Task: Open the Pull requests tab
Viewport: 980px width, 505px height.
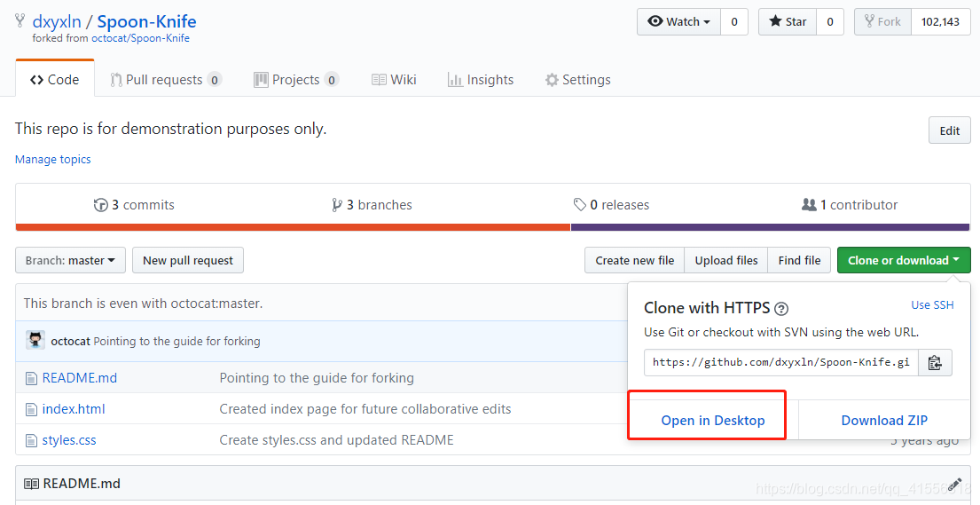Action: pos(166,80)
